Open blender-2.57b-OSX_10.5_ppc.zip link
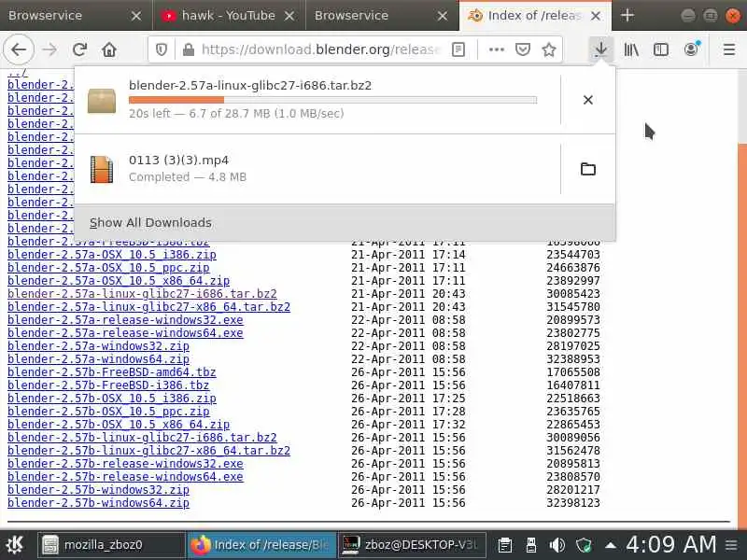This screenshot has height=560, width=747. 108,412
